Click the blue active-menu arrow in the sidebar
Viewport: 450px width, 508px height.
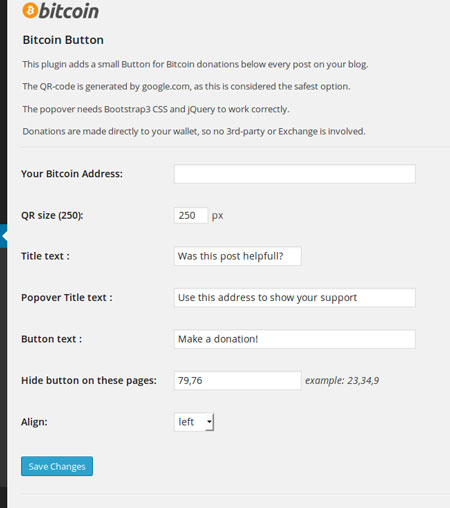tap(3, 236)
